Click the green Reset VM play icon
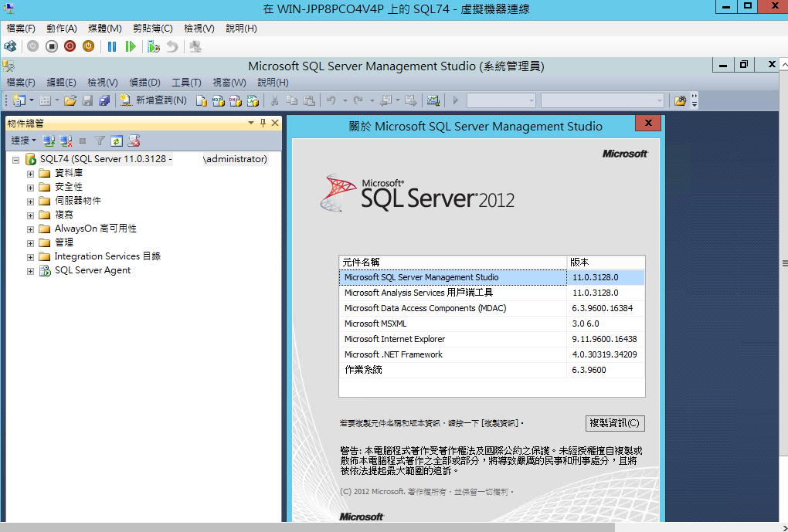 point(131,47)
